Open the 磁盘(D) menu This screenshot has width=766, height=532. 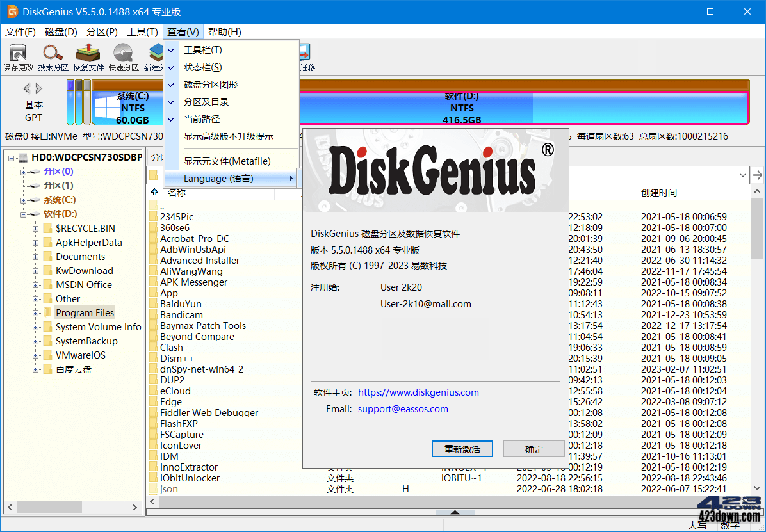click(x=61, y=31)
